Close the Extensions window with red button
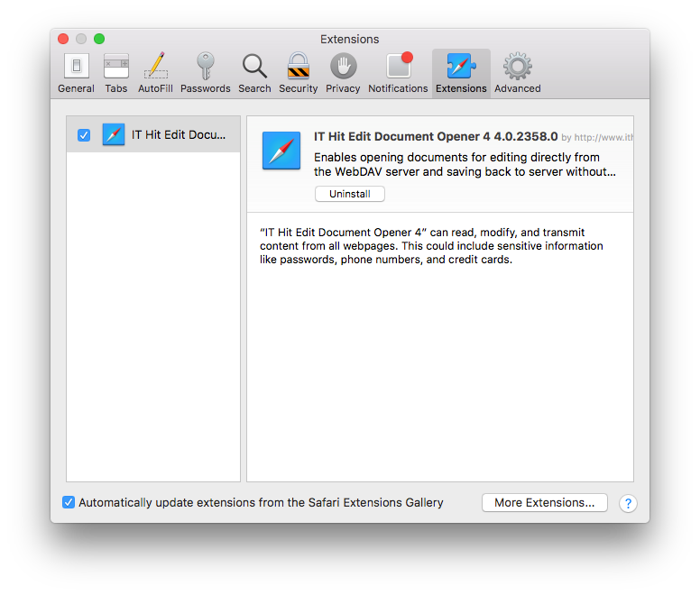Viewport: 700px width, 595px height. click(63, 39)
